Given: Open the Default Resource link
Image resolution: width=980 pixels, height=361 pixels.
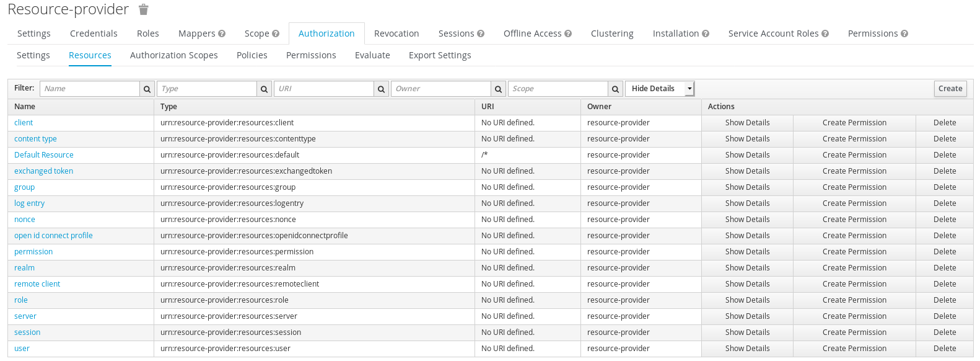Looking at the screenshot, I should (x=44, y=155).
